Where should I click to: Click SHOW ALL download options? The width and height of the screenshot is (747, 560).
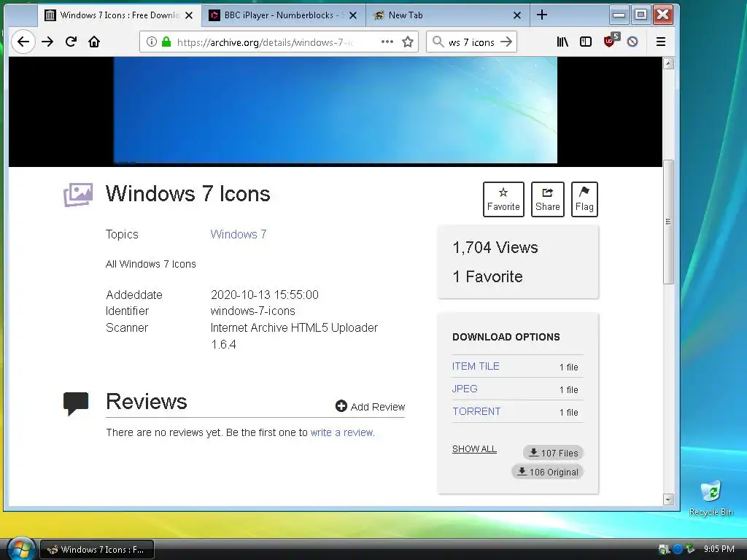point(474,449)
